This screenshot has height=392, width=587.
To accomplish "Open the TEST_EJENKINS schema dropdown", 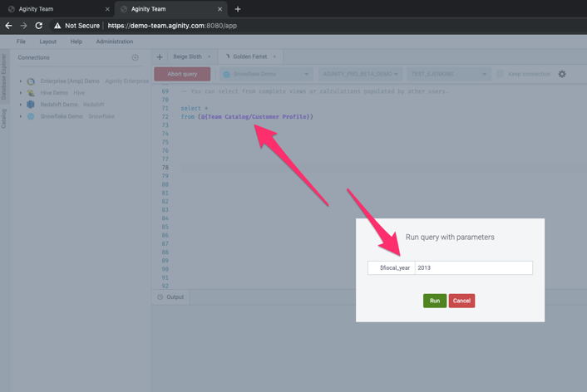I will (448, 74).
